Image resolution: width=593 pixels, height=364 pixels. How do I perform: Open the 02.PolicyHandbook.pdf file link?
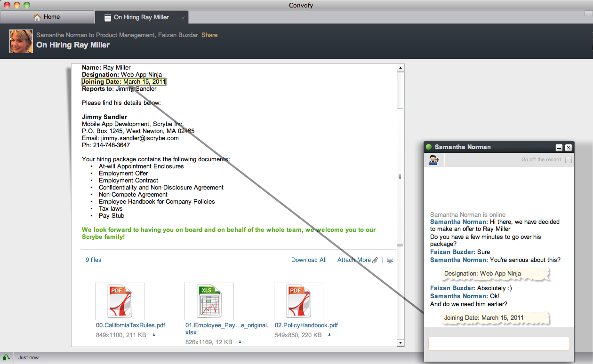(306, 325)
